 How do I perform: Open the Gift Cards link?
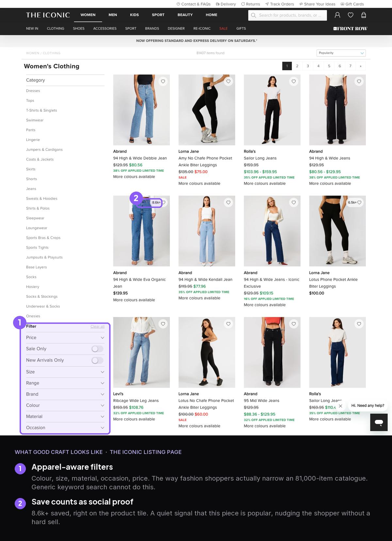pos(352,4)
